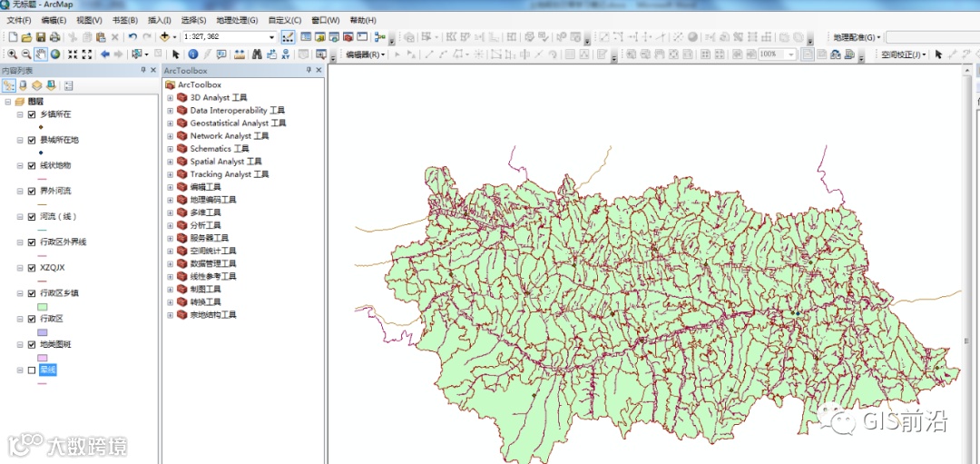Screen dimensions: 980x464
Task: Click the 地理配准(G) button
Action: click(x=856, y=37)
